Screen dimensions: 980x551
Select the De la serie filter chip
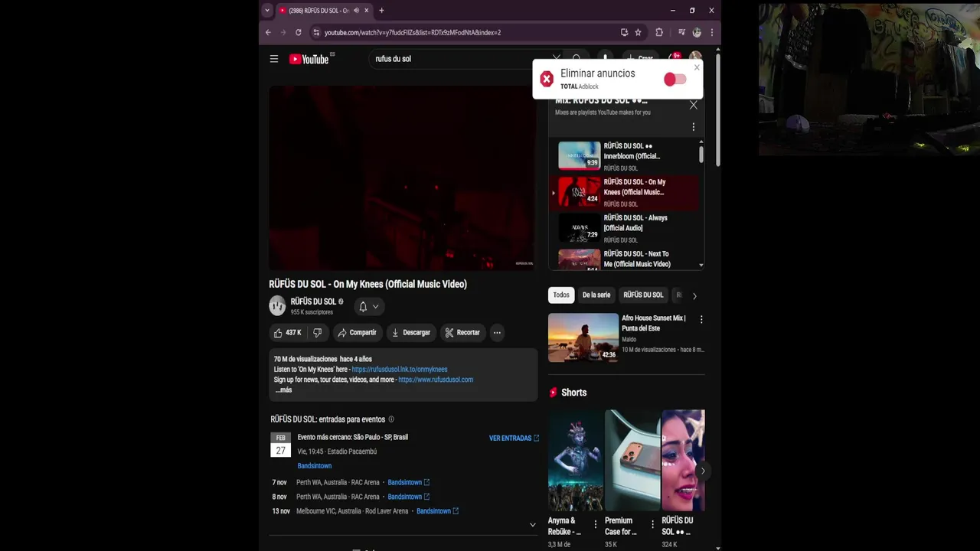[596, 295]
